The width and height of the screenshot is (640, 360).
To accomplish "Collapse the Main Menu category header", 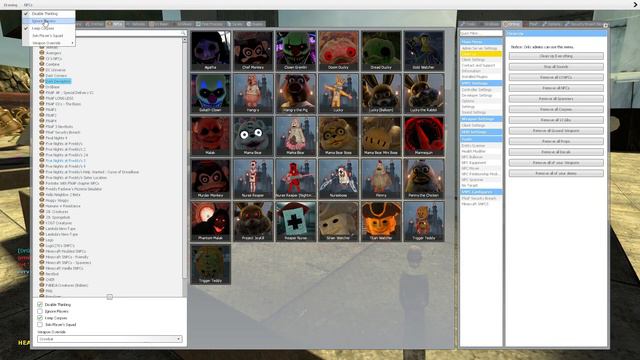I will pyautogui.click(x=481, y=42).
